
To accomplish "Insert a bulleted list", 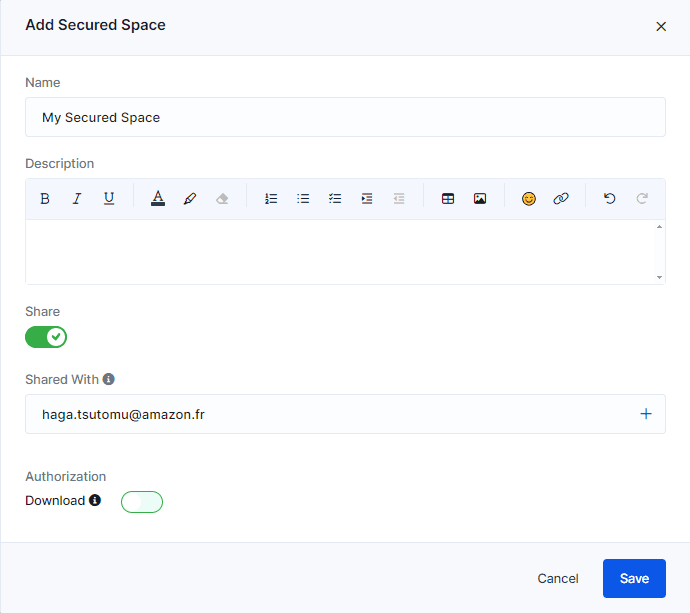I will pyautogui.click(x=303, y=199).
